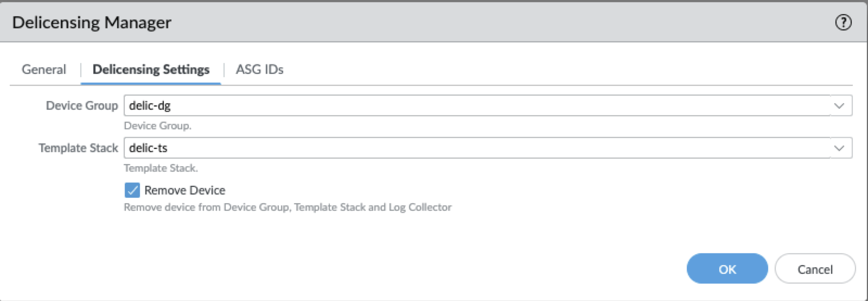
Task: Click the Remove Device checkbox label
Action: point(184,190)
